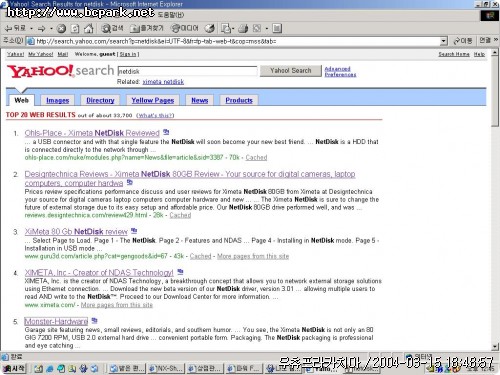Open the Mail toolbar icon
Screen dimensions: 500x375
[226, 29]
